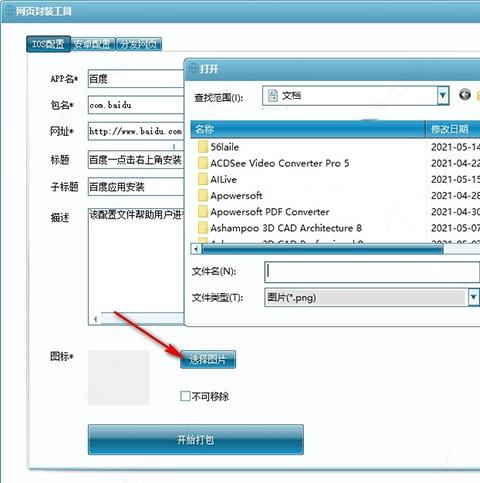The width and height of the screenshot is (480, 483).
Task: Click the horizontal scrollbar in file list
Action: pos(323,249)
